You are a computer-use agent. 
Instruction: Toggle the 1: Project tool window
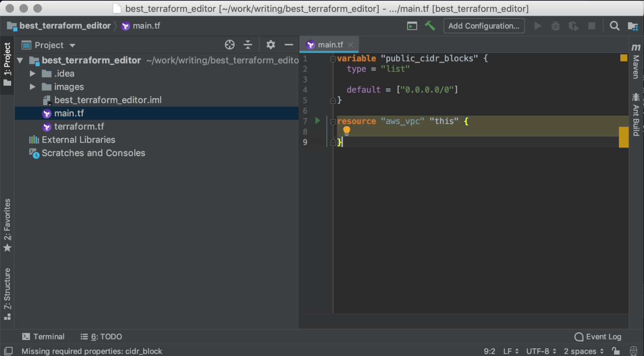click(7, 64)
